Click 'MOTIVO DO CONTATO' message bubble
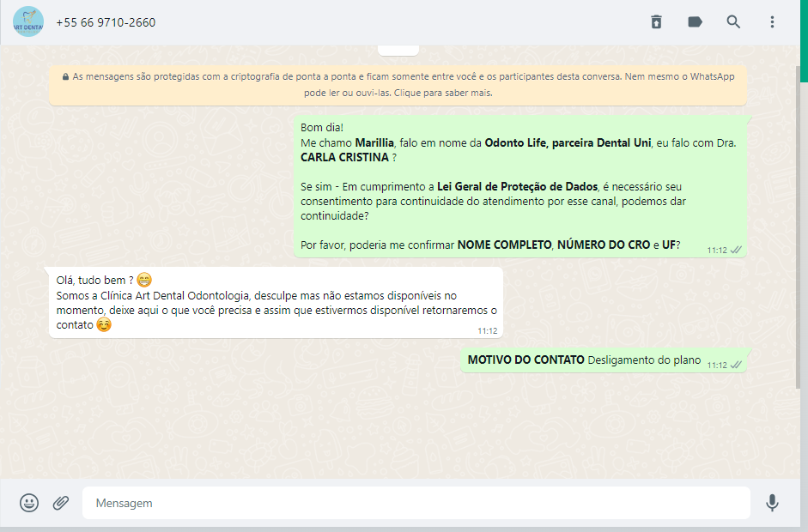This screenshot has height=532, width=808. click(x=604, y=360)
